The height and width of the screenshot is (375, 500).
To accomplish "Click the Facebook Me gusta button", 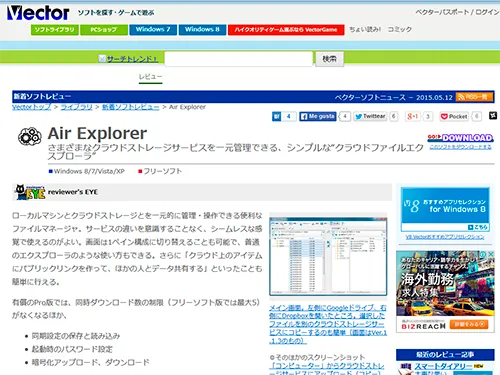I will tap(318, 116).
